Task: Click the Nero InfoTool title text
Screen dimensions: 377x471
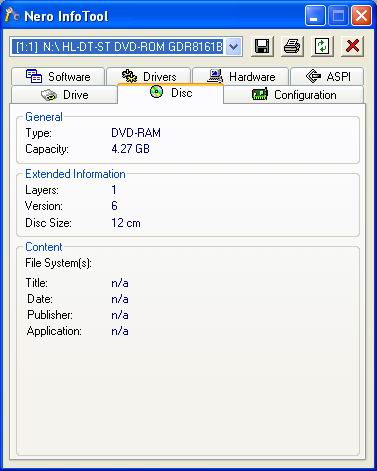Action: pyautogui.click(x=66, y=16)
